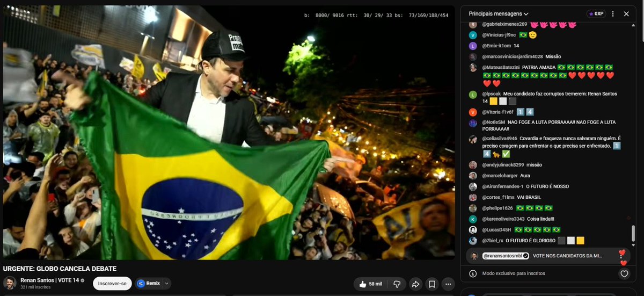This screenshot has width=644, height=296.
Task: Send a heart reaction in chat
Action: [624, 273]
